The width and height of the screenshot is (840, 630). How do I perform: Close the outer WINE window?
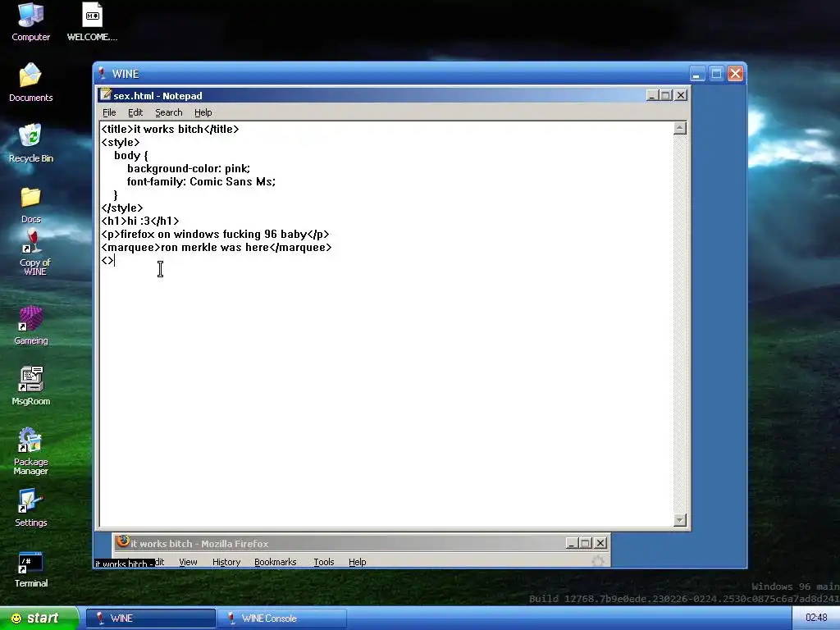click(736, 73)
